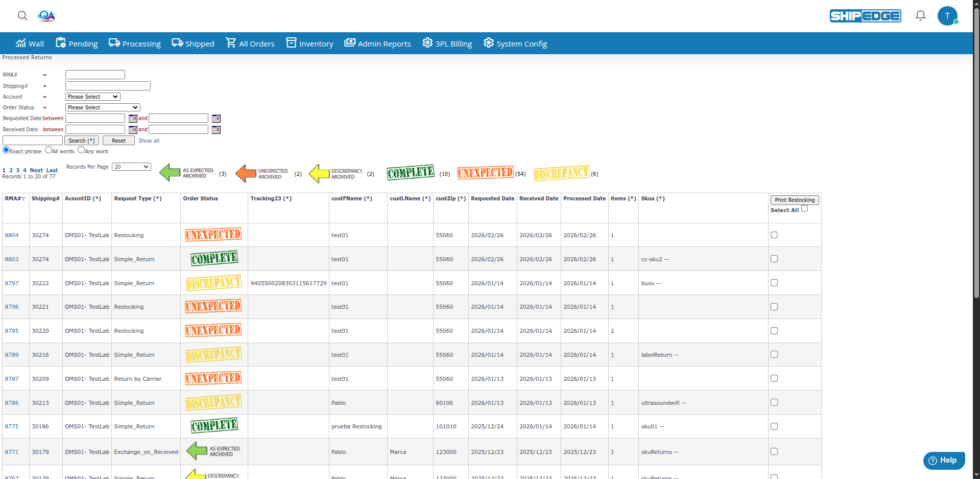
Task: Filter by green As Expected Archived arrow
Action: point(170,173)
